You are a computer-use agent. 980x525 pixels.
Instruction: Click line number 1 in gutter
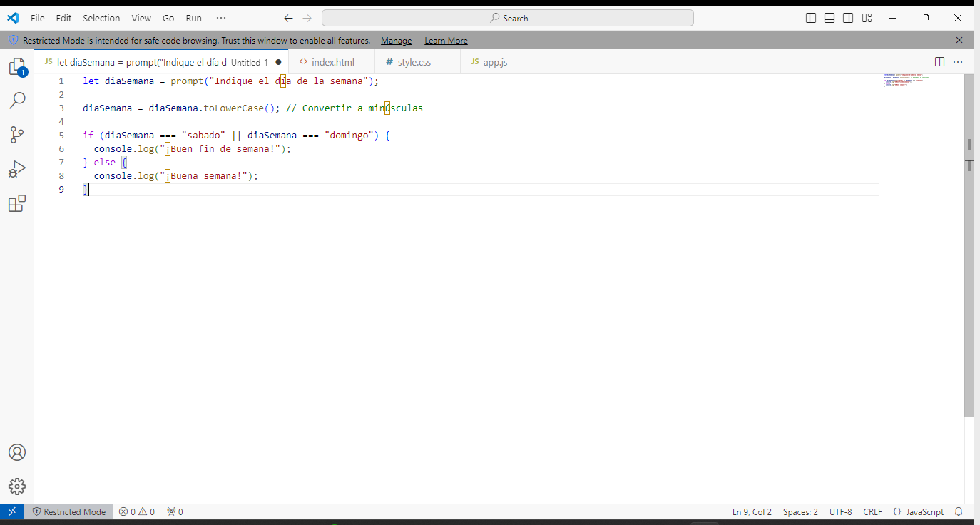click(x=61, y=81)
